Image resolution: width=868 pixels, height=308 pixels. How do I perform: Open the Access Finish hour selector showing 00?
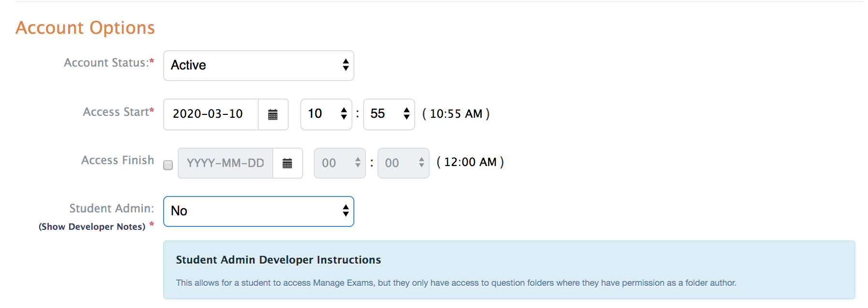coord(340,163)
